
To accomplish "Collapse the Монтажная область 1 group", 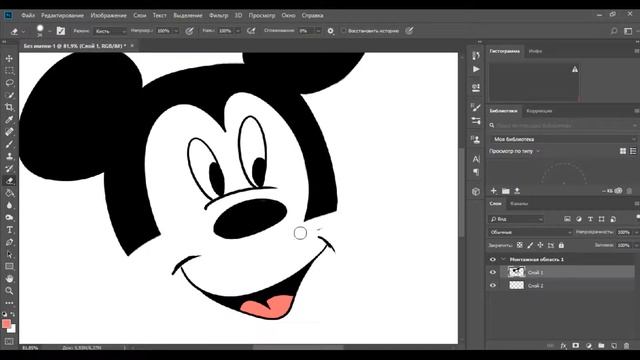I will pyautogui.click(x=503, y=259).
